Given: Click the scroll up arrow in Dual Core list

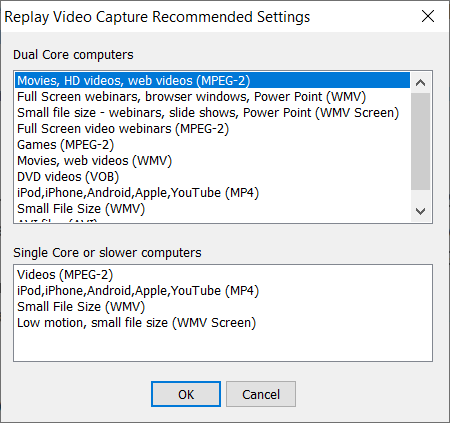Looking at the screenshot, I should point(420,82).
